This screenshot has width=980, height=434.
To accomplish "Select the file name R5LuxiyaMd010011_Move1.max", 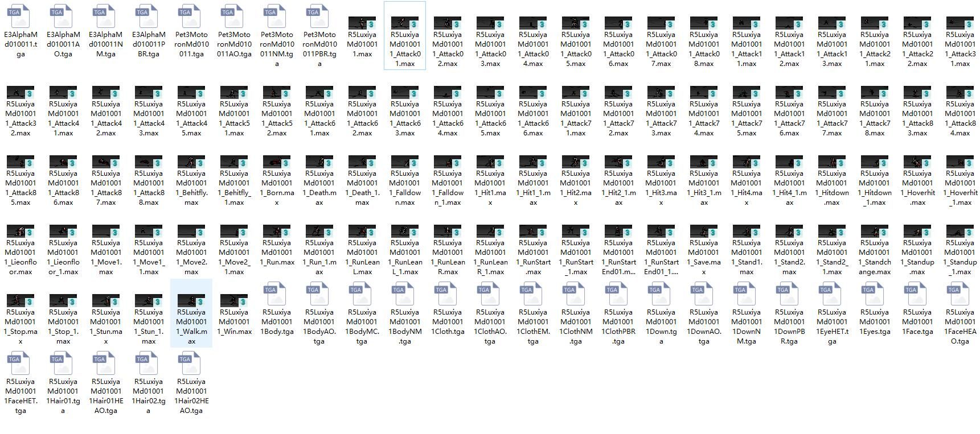I will [x=106, y=257].
